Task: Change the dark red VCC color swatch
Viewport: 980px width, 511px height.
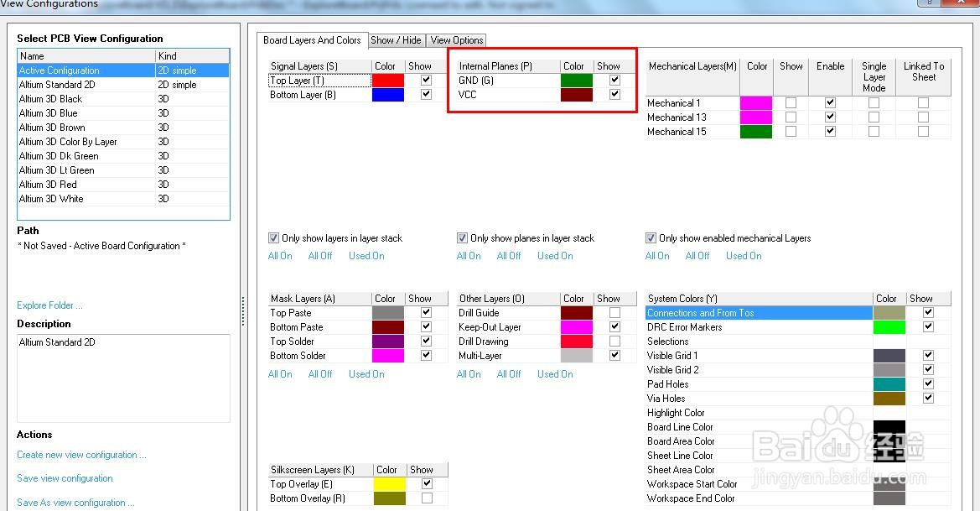Action: 576,95
